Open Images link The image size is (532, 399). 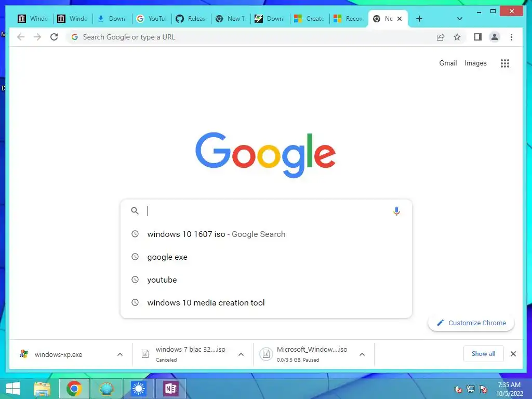click(x=475, y=63)
